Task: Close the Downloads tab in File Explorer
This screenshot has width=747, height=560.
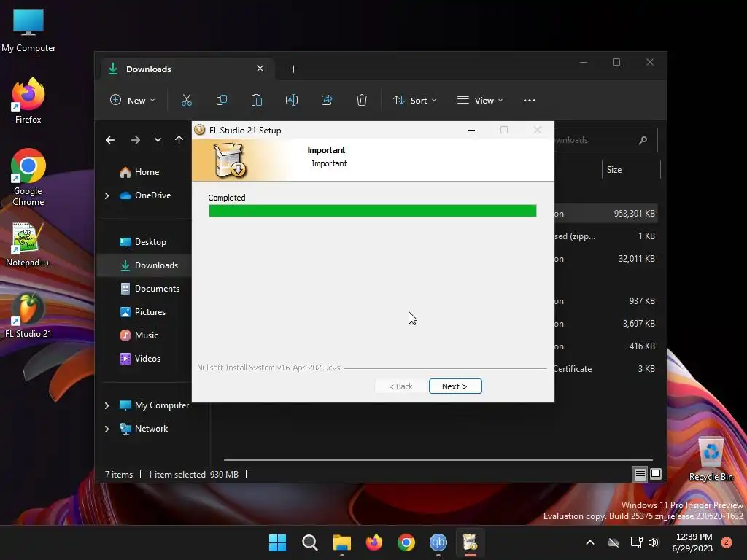Action: 260,69
